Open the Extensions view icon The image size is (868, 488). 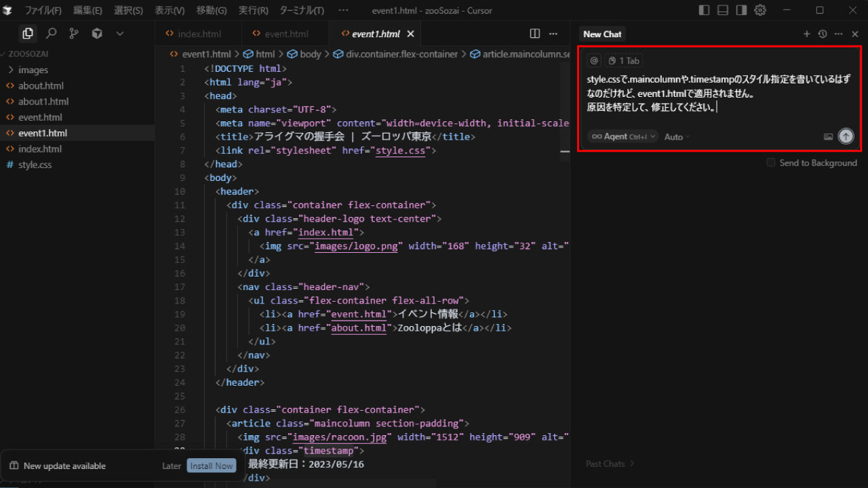pyautogui.click(x=97, y=33)
